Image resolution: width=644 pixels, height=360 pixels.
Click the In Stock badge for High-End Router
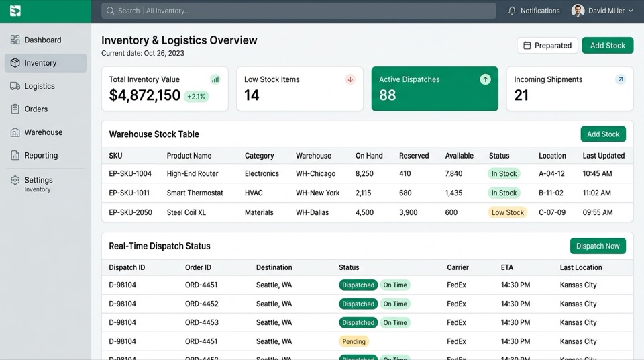(504, 174)
